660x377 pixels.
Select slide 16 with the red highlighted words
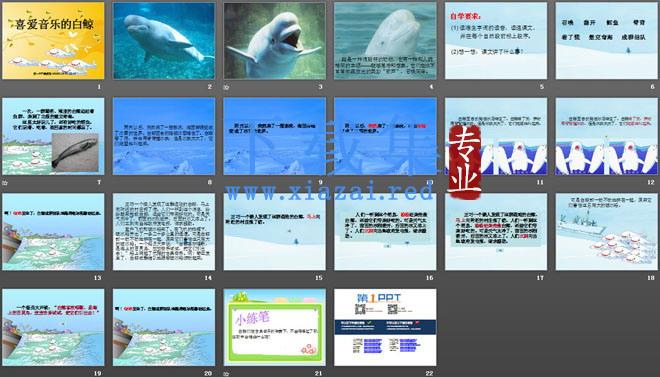pyautogui.click(x=385, y=232)
